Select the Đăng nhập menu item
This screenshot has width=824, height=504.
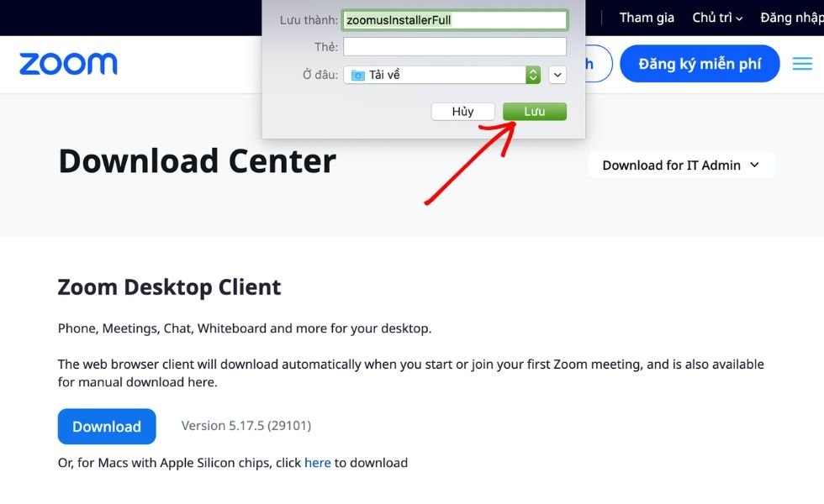(791, 17)
